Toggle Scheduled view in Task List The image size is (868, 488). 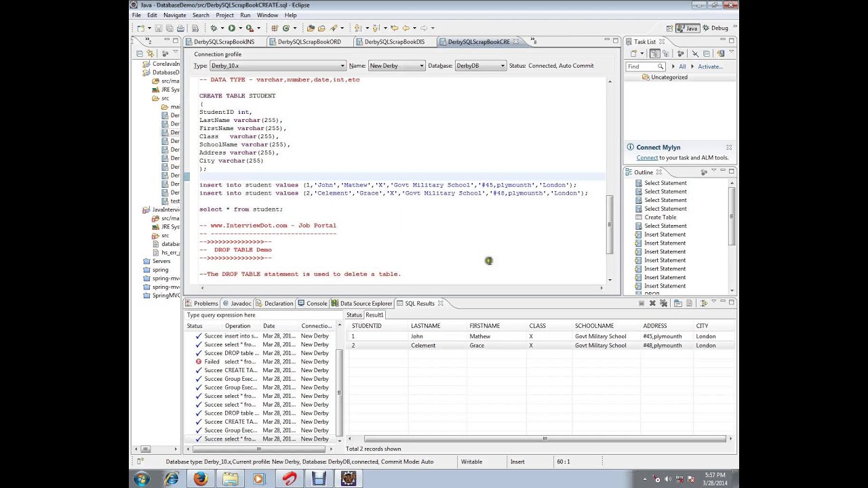click(x=666, y=54)
